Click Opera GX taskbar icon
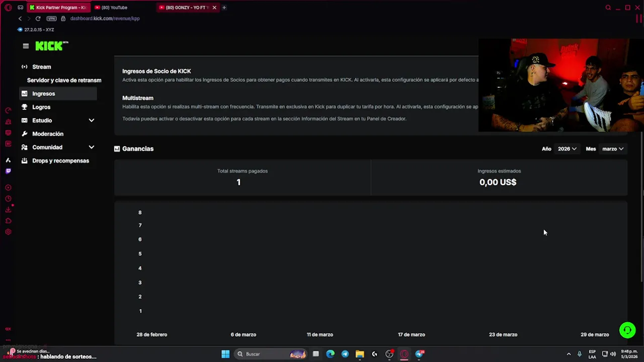 404,354
